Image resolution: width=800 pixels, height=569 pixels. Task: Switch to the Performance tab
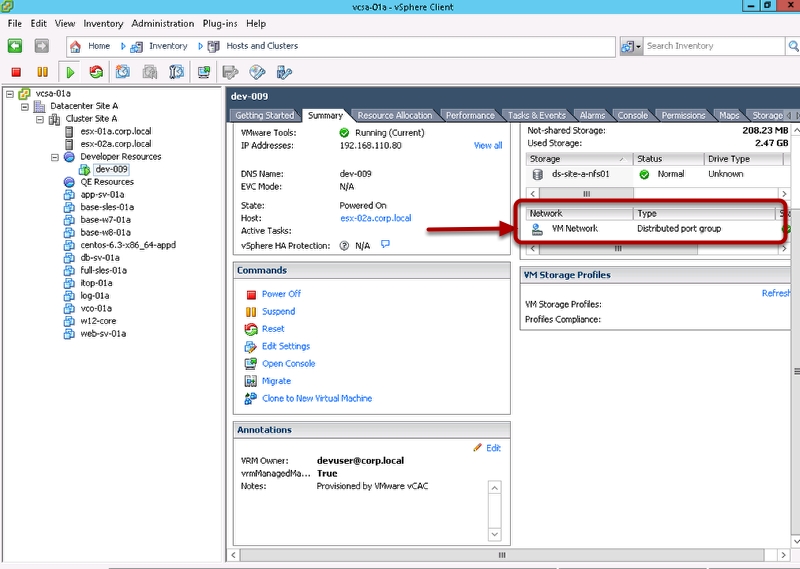pyautogui.click(x=470, y=115)
